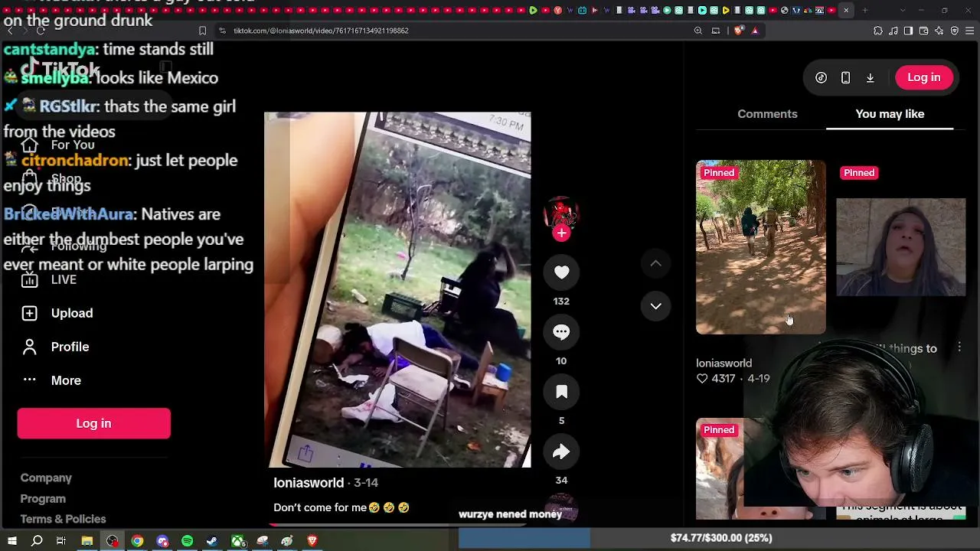
Task: Open File Explorer from the taskbar
Action: coord(87,541)
